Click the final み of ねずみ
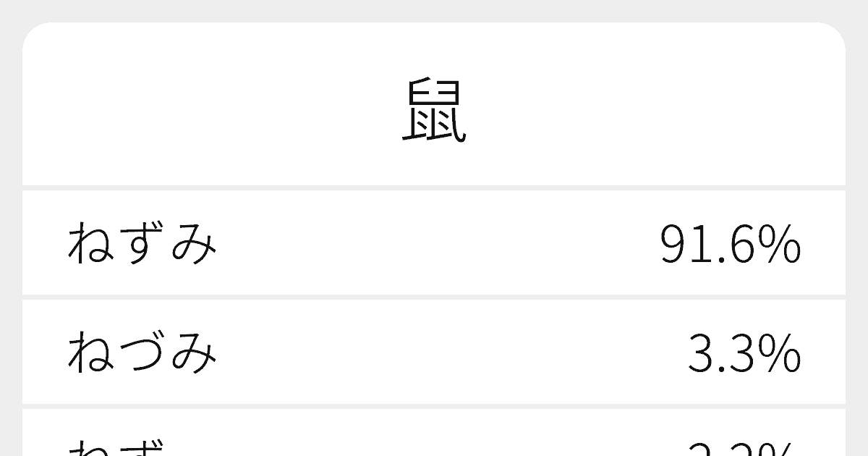This screenshot has width=868, height=456. (193, 243)
